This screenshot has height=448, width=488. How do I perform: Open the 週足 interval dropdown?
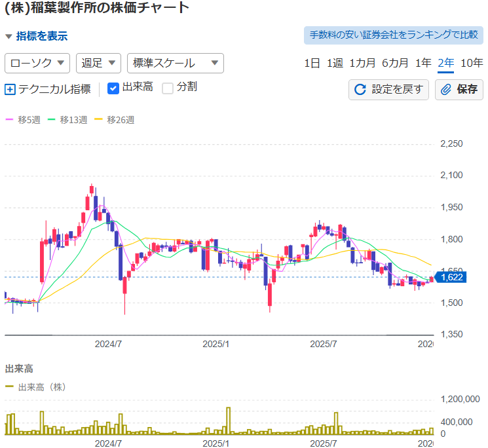point(98,63)
